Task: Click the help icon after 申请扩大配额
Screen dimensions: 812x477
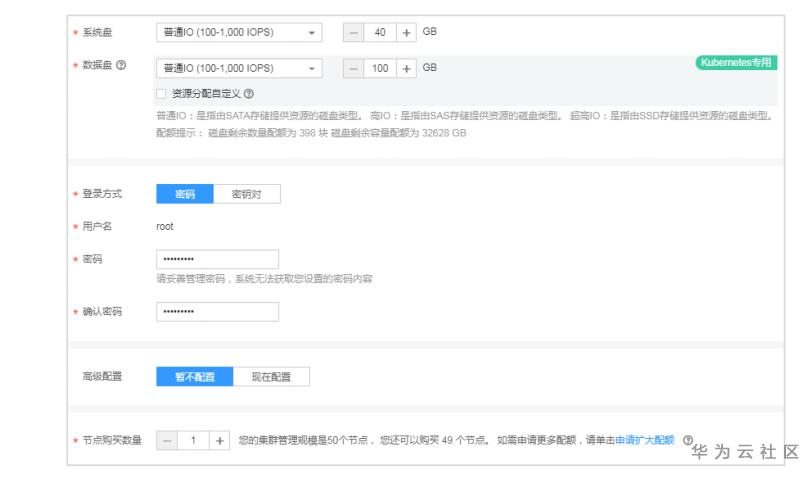Action: coord(688,440)
